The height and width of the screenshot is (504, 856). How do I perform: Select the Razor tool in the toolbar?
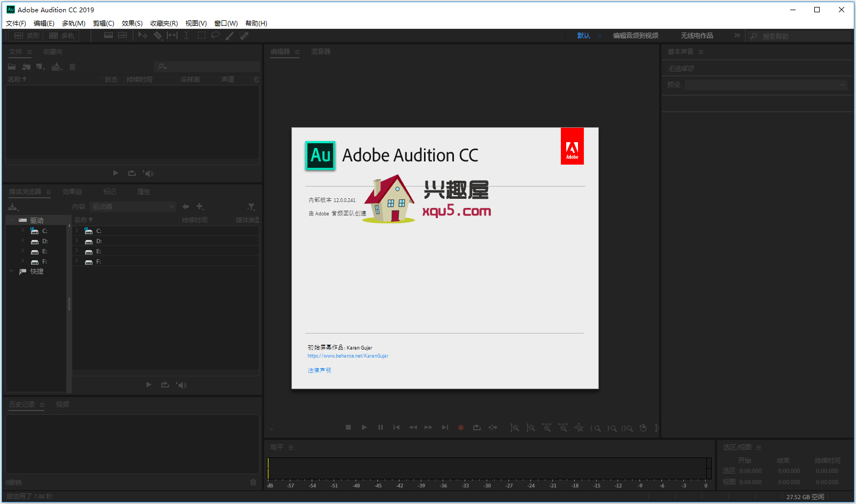click(x=158, y=35)
